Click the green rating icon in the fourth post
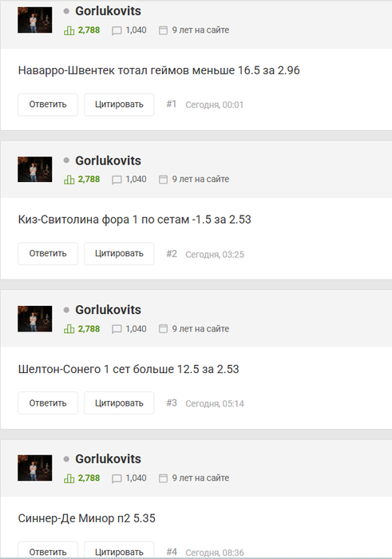Screen dimensions: 392x559 (x=69, y=478)
